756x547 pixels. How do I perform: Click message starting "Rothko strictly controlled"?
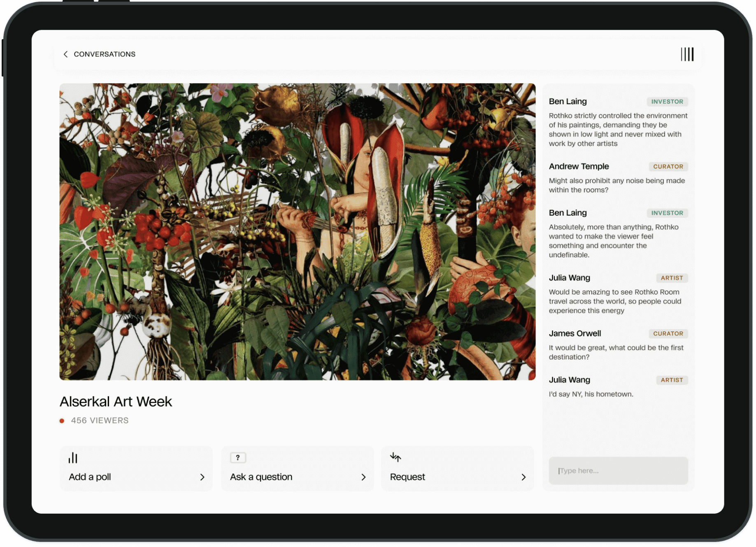(618, 130)
